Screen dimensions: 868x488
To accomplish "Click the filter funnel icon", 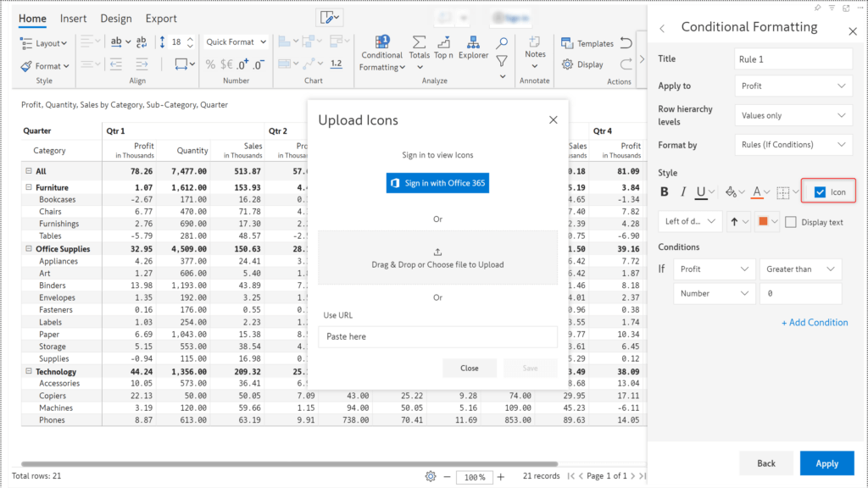I will 502,61.
